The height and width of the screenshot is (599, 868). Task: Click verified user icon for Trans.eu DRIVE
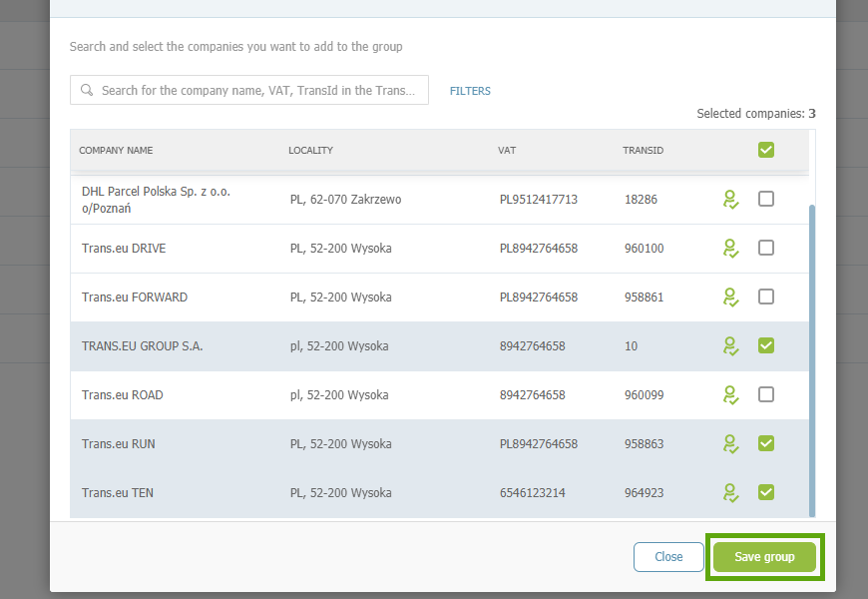tap(730, 249)
